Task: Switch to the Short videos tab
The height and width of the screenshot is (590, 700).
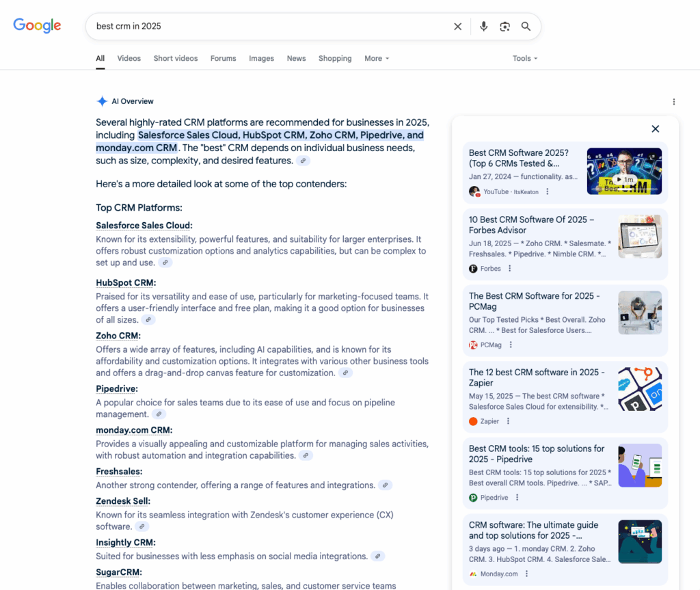Action: coord(176,59)
